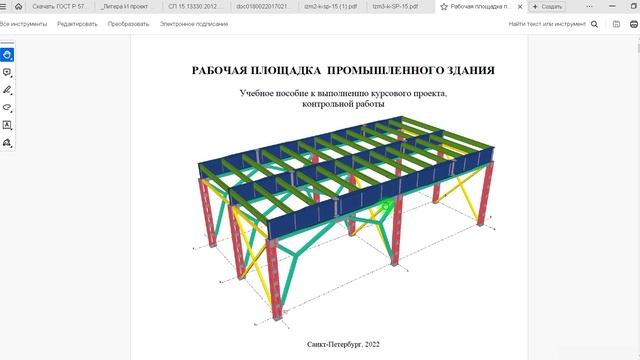The height and width of the screenshot is (360, 640).
Task: Select the Add Text box tool
Action: click(7, 125)
